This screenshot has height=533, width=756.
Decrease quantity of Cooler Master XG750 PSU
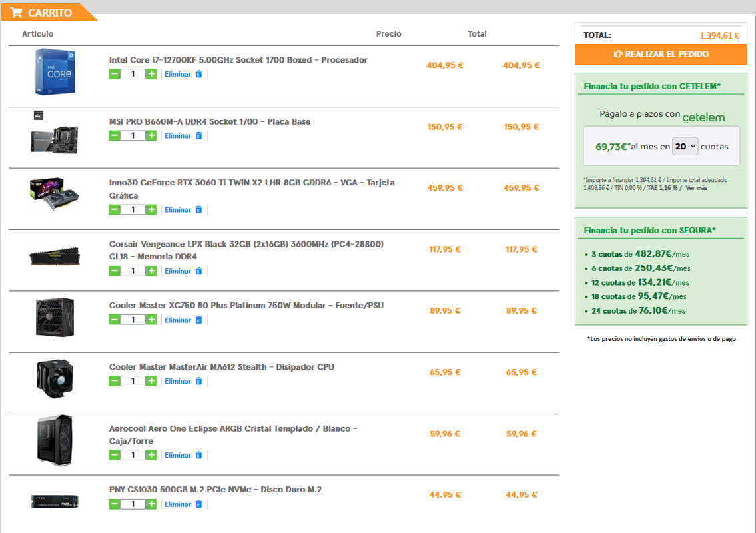pyautogui.click(x=115, y=320)
